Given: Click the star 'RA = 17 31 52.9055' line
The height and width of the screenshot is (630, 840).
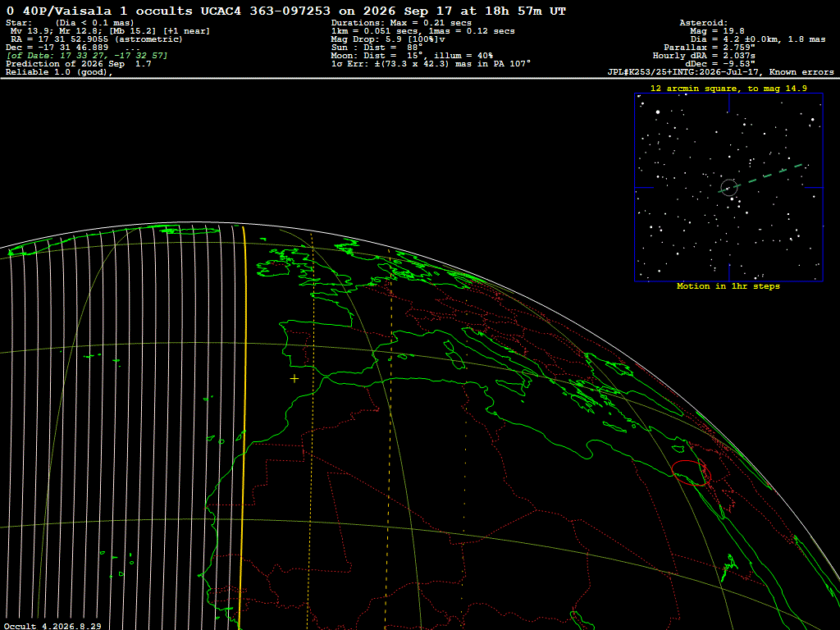Looking at the screenshot, I should [97, 39].
